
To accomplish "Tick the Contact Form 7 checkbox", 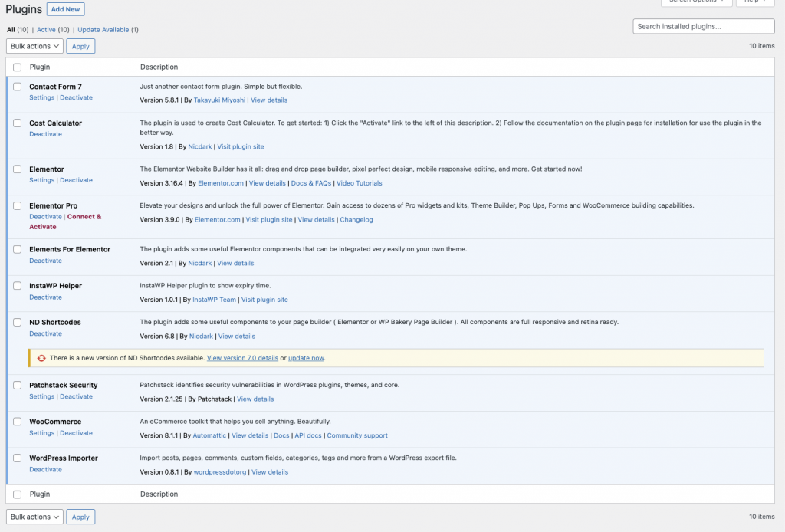I will point(18,87).
